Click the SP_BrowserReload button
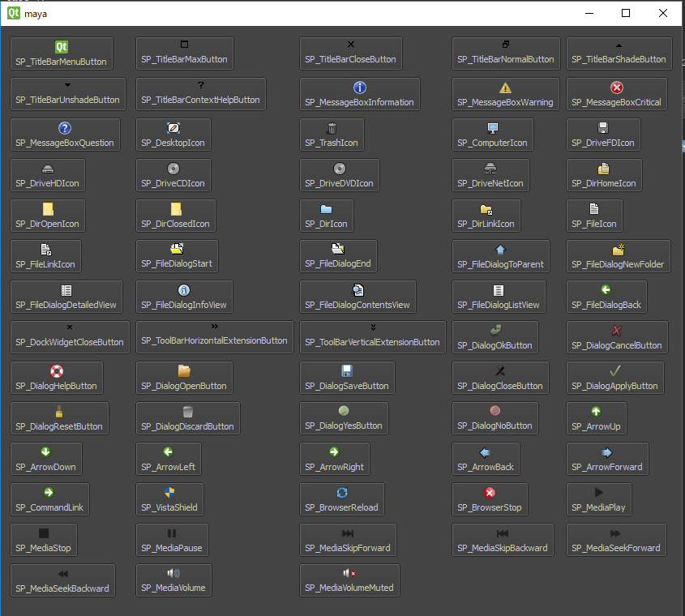685x616 pixels. point(341,499)
